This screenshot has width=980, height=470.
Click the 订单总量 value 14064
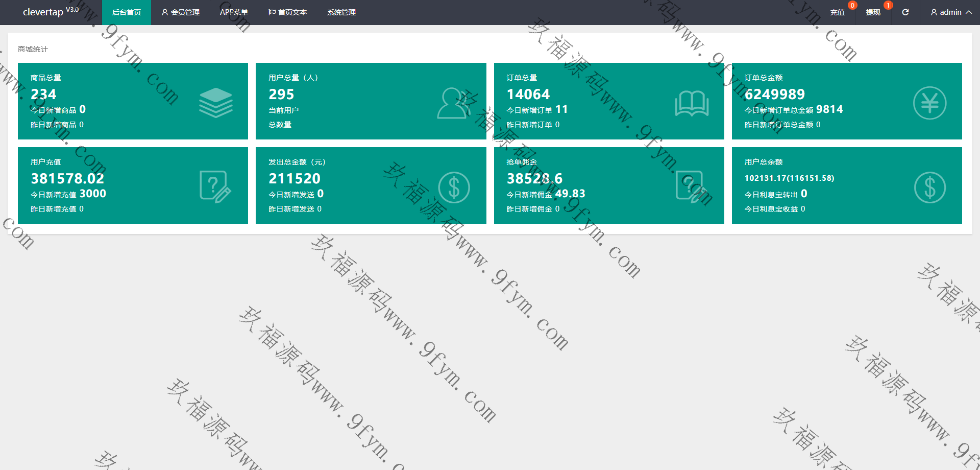[x=528, y=95]
